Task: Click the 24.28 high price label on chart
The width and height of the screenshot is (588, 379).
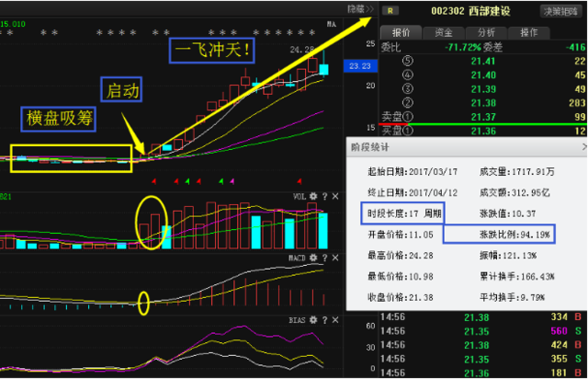Action: [301, 50]
